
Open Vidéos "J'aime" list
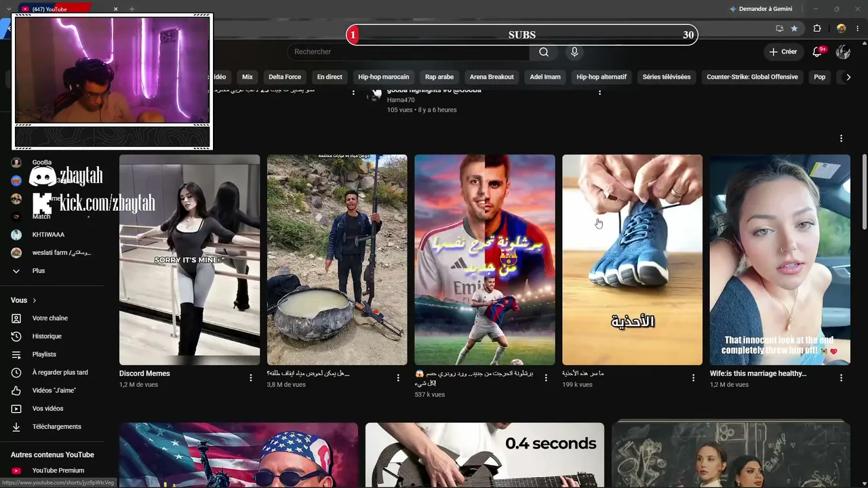56,390
